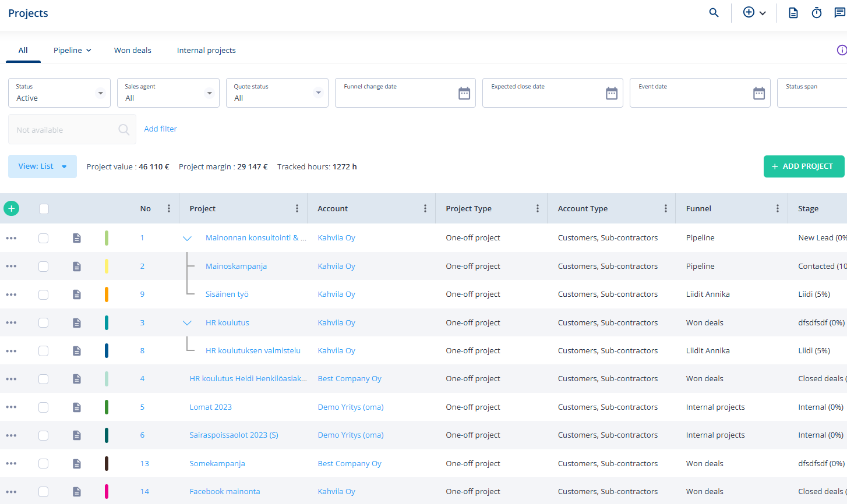This screenshot has width=847, height=504.
Task: Open the chat messages icon
Action: [x=839, y=13]
